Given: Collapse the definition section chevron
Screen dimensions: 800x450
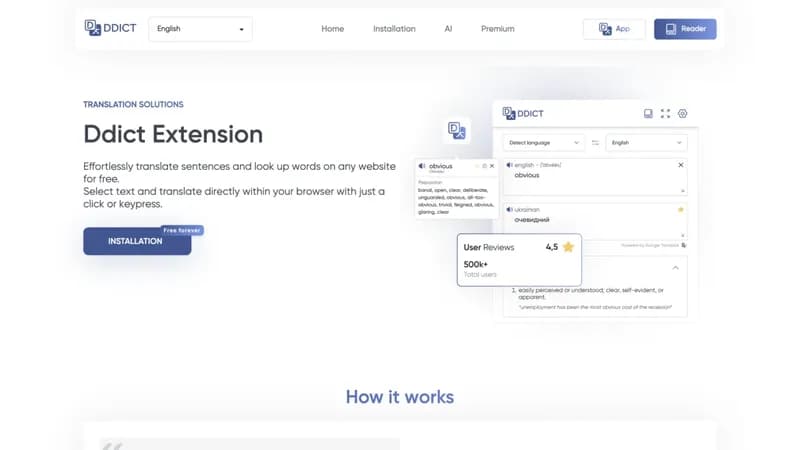Looking at the screenshot, I should click(676, 268).
